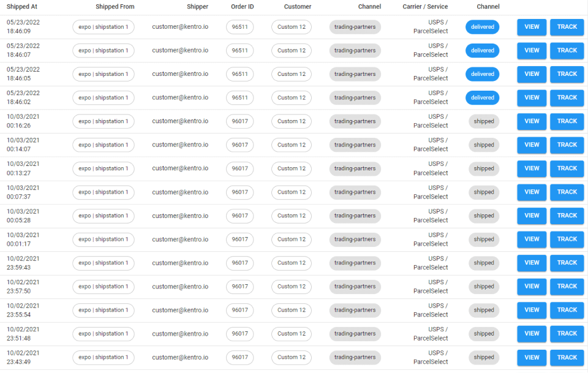Open VIEW in the 00:01:17 row
Screen dimensions: 588x373
pos(532,239)
